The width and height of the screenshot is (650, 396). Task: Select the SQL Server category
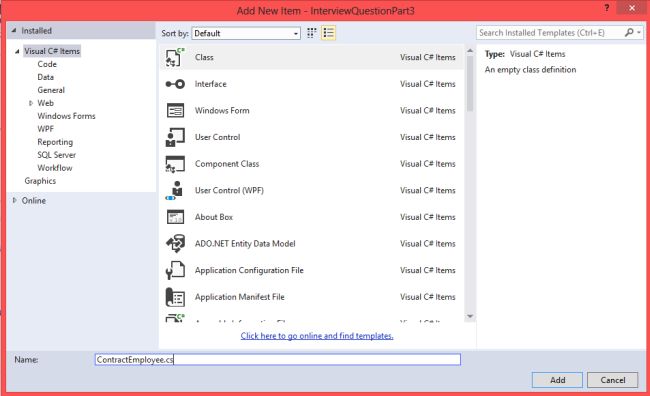[x=56, y=155]
